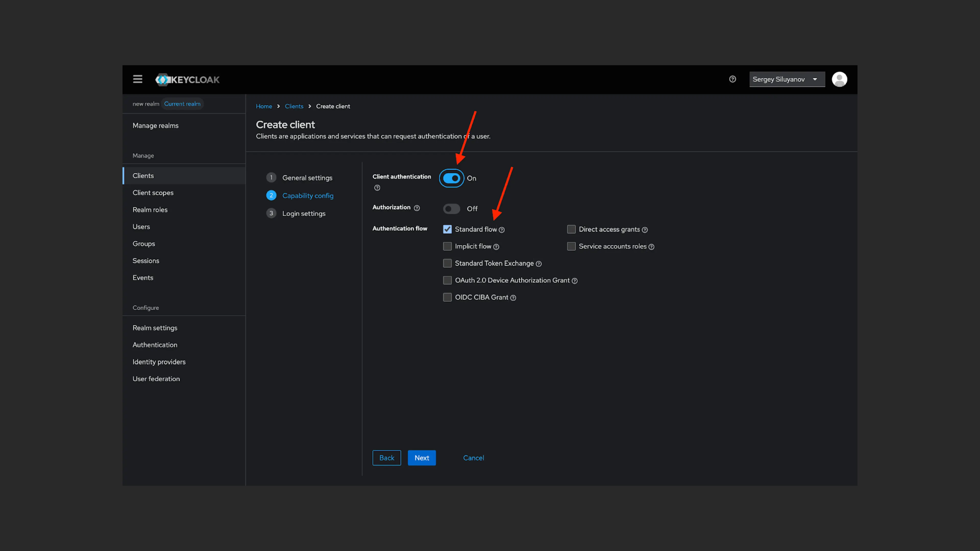Screen dimensions: 980x551
Task: Expand the Sergey Siluyanov user dropdown
Action: click(786, 79)
